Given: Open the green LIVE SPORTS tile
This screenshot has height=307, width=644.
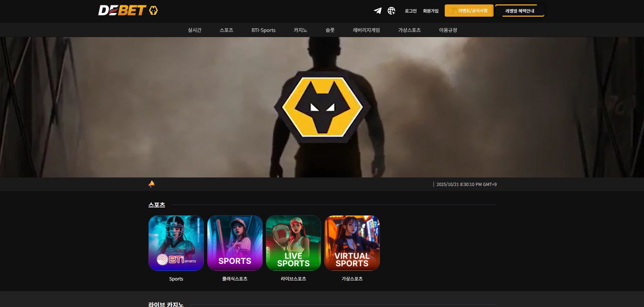Looking at the screenshot, I should click(293, 243).
